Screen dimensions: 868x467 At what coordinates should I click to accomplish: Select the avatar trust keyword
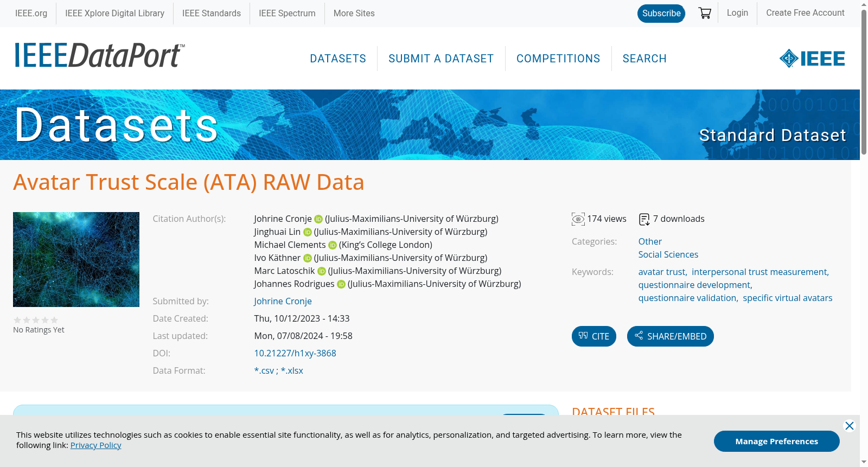662,272
